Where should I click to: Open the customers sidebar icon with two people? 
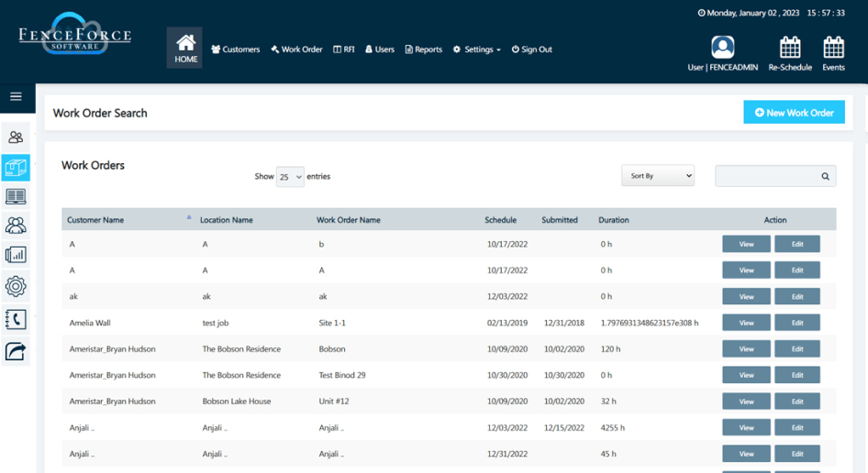coord(16,137)
